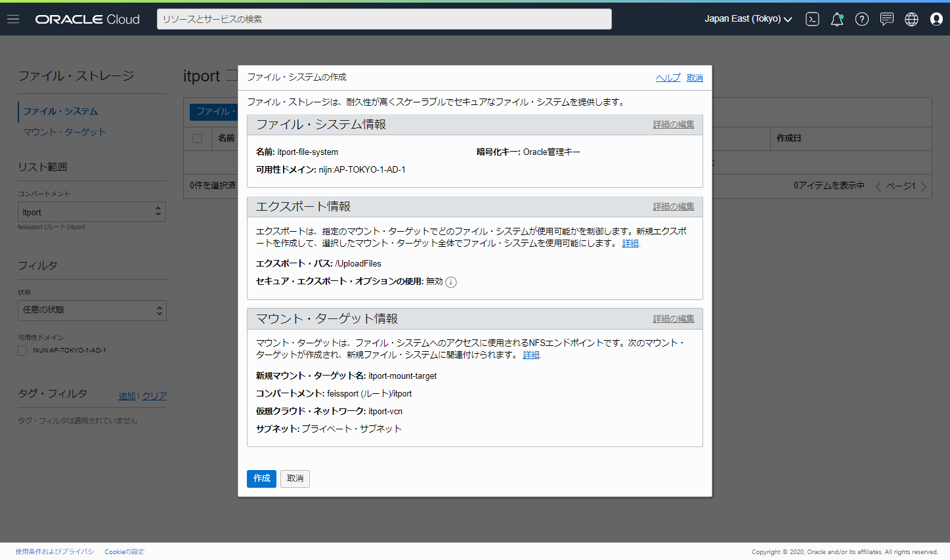Open the Japan East (Tokyo) region dropdown

tap(748, 19)
